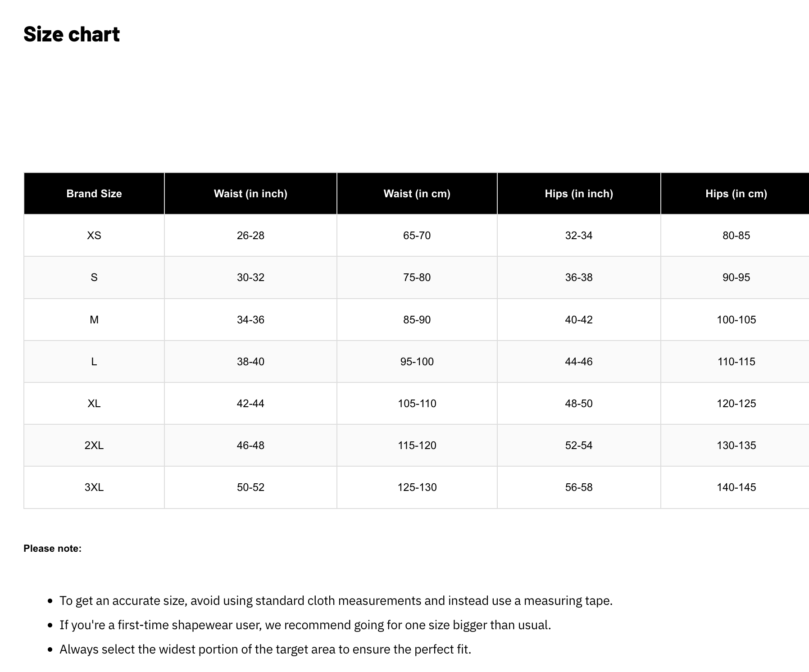Screen dimensions: 809x672
Task: Click the Hips (in inch) column header
Action: (579, 194)
